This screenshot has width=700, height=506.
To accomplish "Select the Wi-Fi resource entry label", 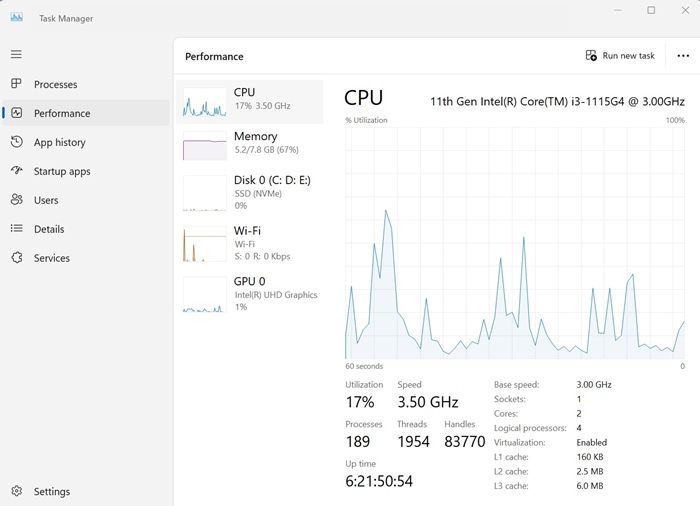I will 247,230.
